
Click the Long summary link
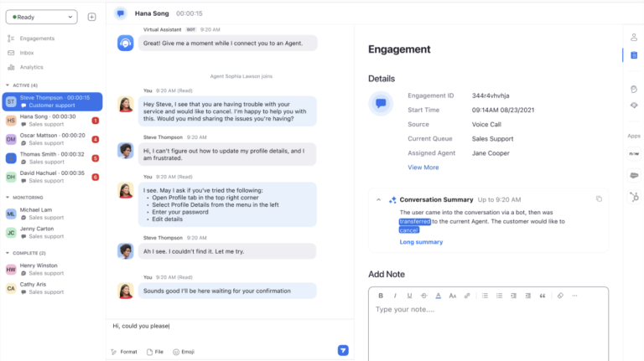pos(421,242)
